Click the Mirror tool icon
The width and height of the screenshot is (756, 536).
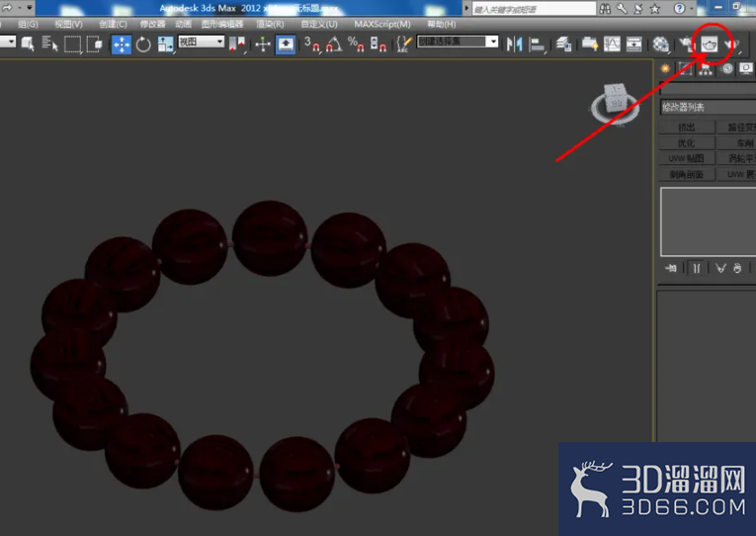click(x=514, y=45)
